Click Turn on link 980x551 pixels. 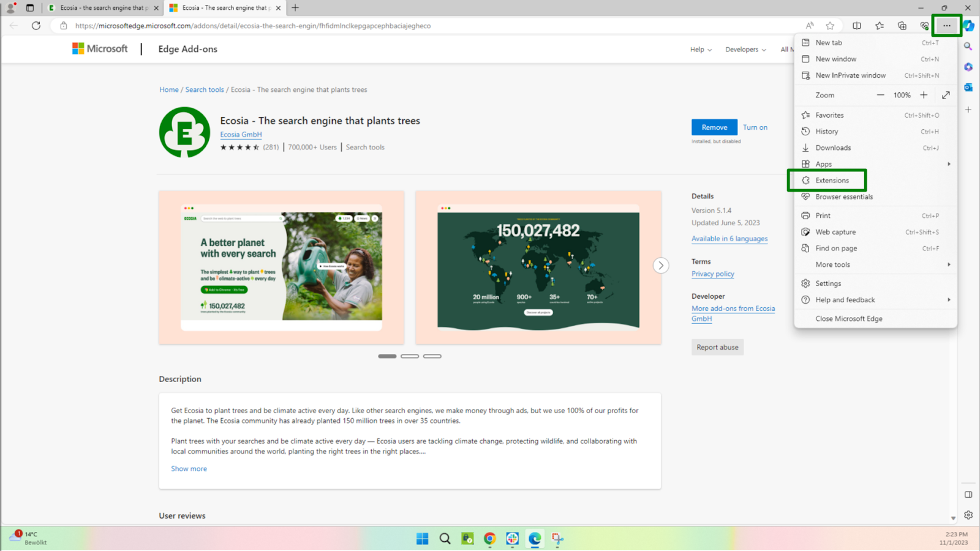coord(755,127)
